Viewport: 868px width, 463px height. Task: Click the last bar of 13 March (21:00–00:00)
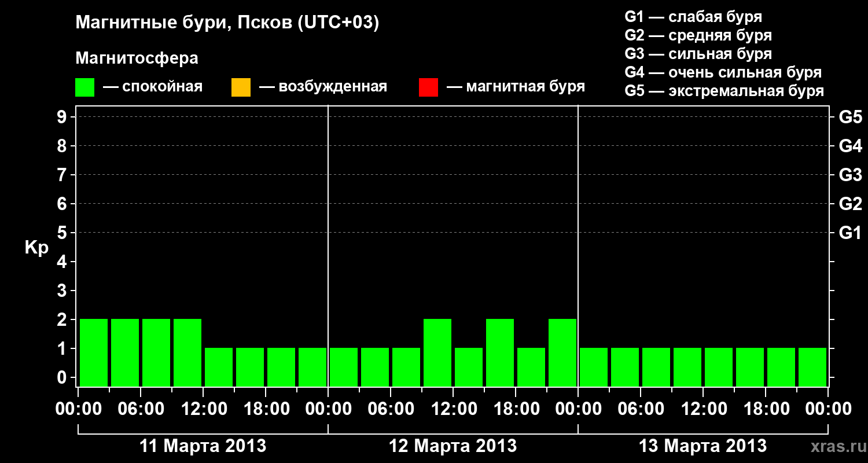[812, 367]
